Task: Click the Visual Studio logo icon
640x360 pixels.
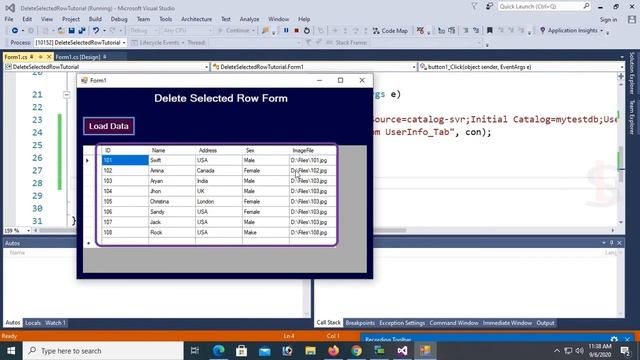Action: [10, 8]
